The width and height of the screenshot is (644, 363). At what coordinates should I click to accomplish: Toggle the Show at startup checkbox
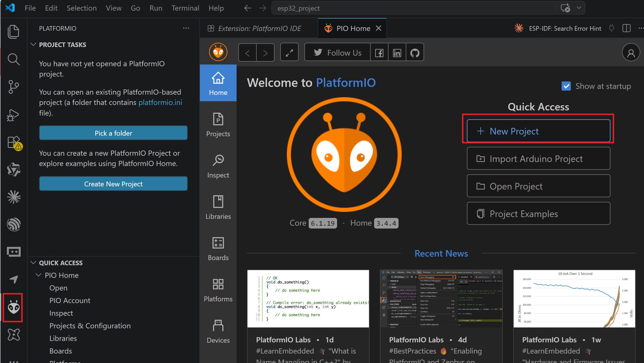coord(566,86)
